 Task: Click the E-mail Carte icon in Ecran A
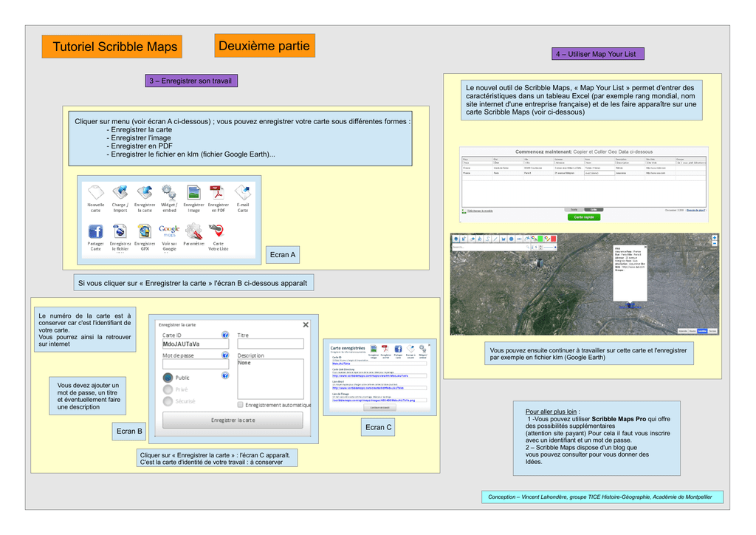[242, 192]
